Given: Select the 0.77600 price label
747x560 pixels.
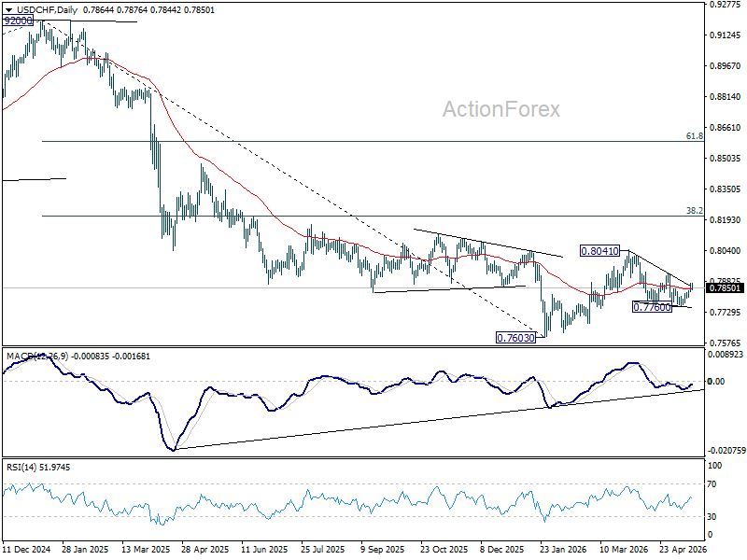Looking at the screenshot, I should tap(652, 307).
